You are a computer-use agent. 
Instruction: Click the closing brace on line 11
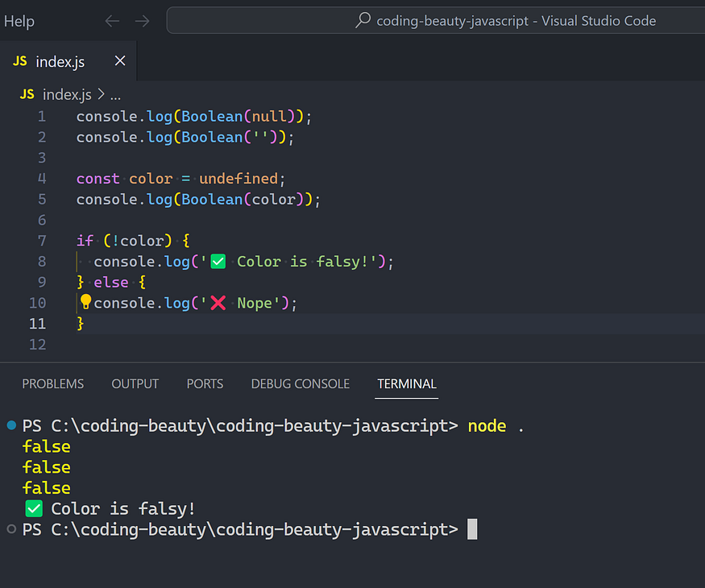(x=81, y=323)
